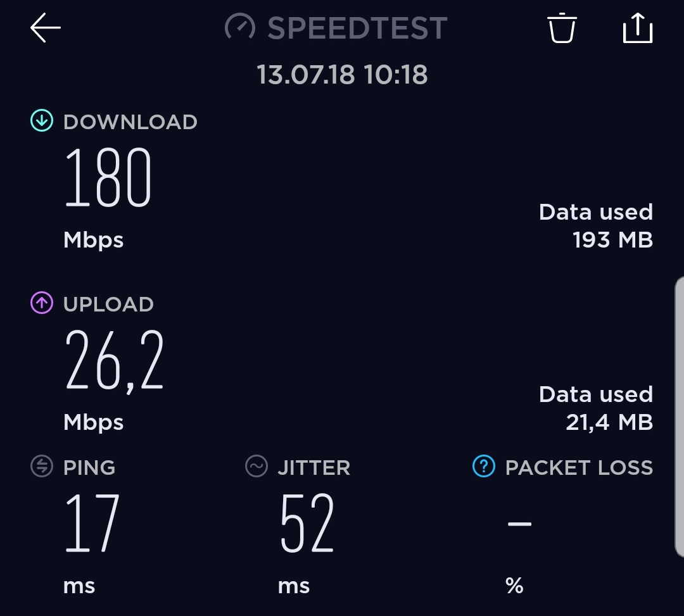Tap the jitter wave icon
Image resolution: width=684 pixels, height=616 pixels.
pyautogui.click(x=256, y=466)
